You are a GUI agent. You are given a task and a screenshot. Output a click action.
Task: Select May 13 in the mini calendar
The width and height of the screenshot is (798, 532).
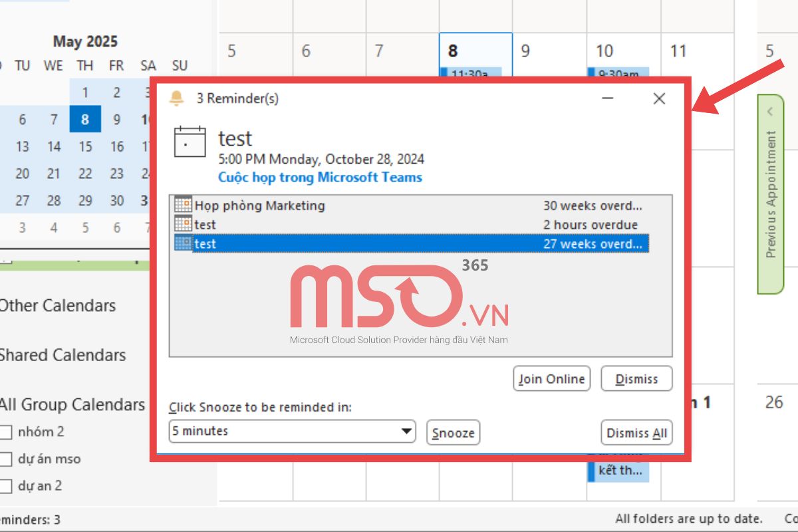pos(22,146)
